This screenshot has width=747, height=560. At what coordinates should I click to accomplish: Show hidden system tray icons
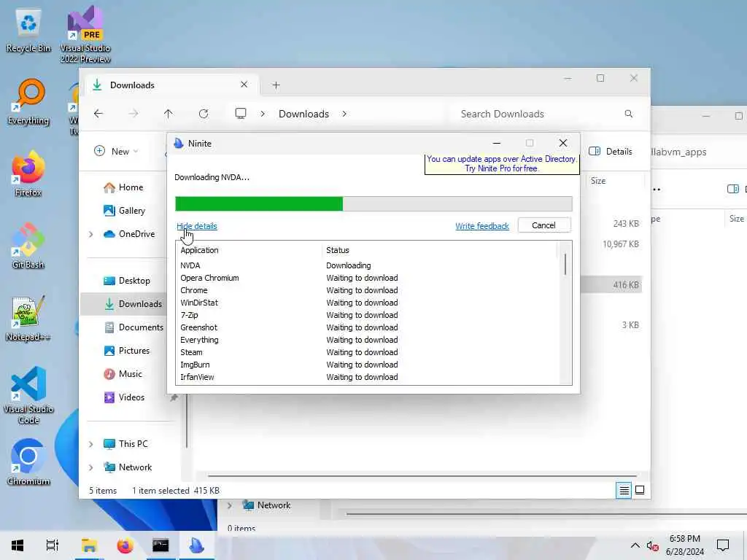pos(635,545)
